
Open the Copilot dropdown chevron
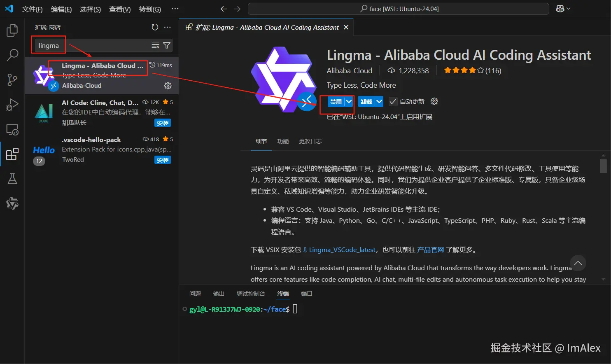[569, 9]
